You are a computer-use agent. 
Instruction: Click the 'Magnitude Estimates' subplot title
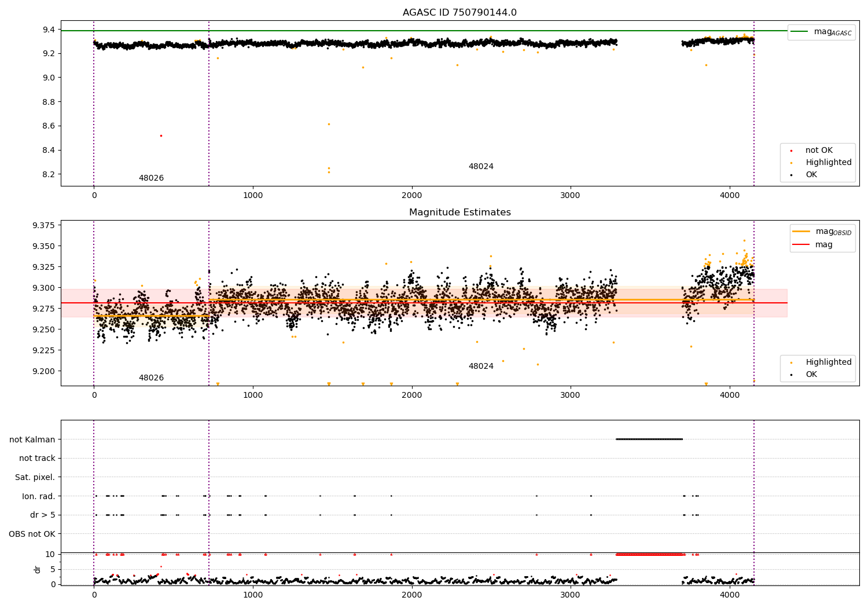pos(459,213)
